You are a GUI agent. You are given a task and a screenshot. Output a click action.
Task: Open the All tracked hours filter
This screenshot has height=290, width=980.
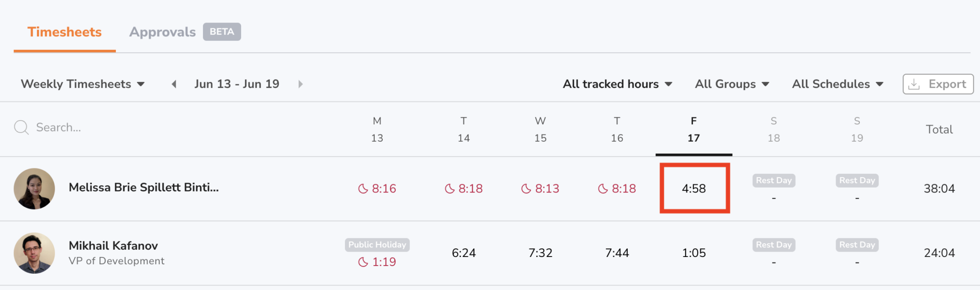[617, 84]
